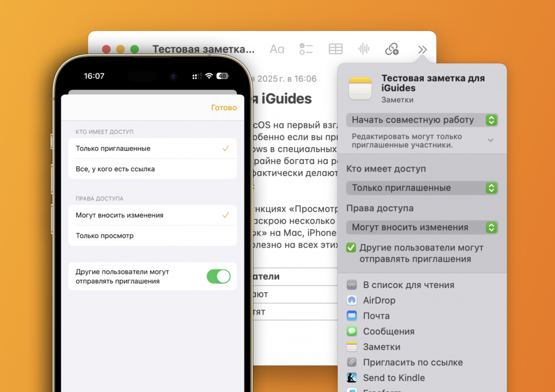555x392 pixels.
Task: Insert a table using the toolbar icon
Action: (x=335, y=49)
